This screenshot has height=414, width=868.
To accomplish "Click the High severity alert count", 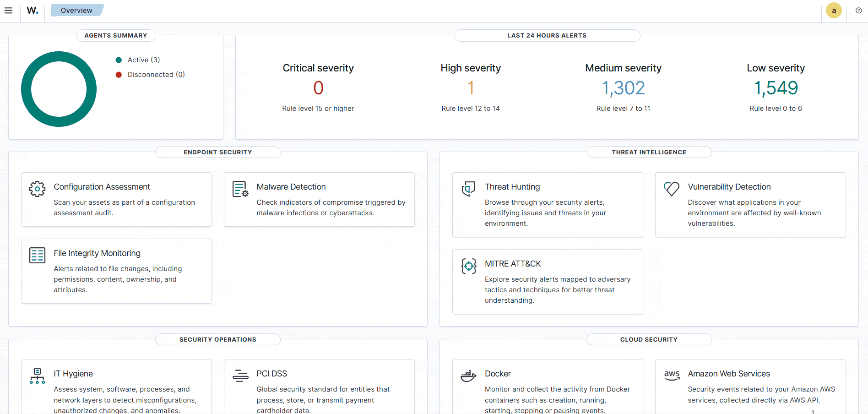I will coord(470,87).
